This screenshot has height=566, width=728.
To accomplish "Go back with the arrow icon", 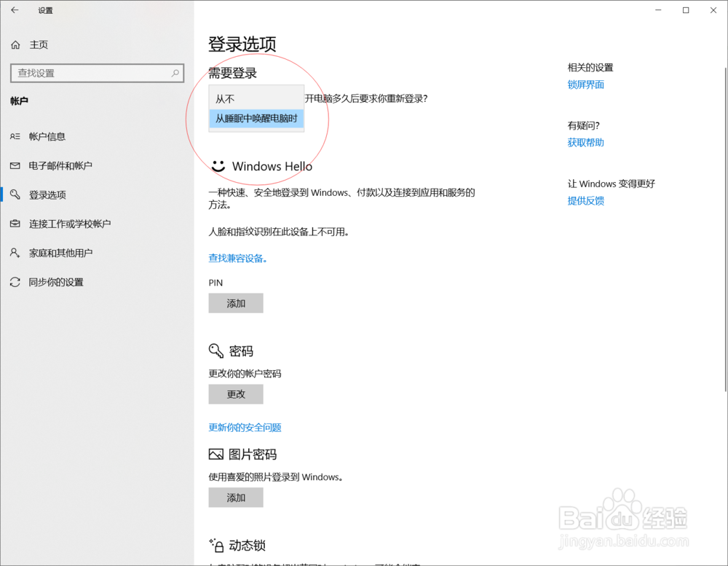I will (15, 9).
